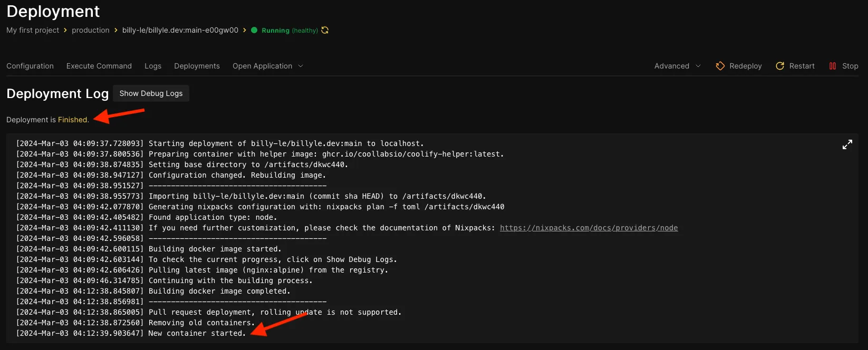Image resolution: width=868 pixels, height=350 pixels.
Task: Click the 'Starting deployment of billy-le/billyle.dev:main' log line
Action: point(220,143)
